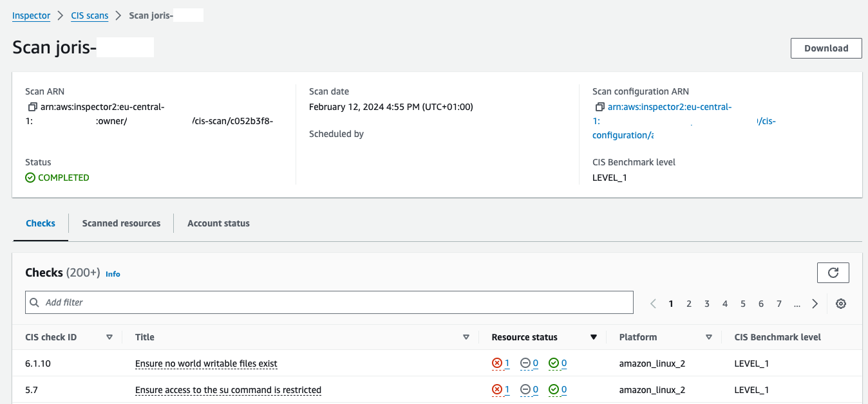Click failed count icon for check 6.1.10
This screenshot has height=404, width=868.
[497, 363]
